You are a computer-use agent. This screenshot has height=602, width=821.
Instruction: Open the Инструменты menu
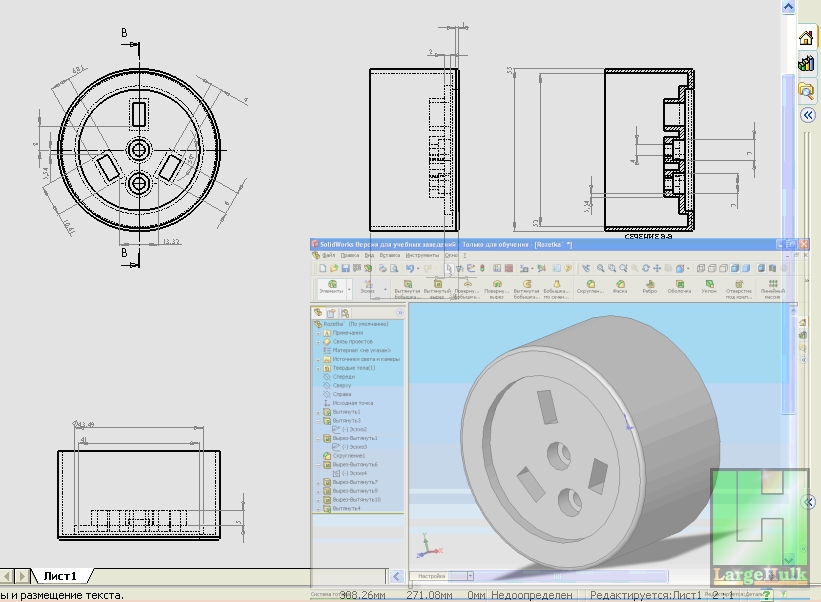[x=421, y=256]
